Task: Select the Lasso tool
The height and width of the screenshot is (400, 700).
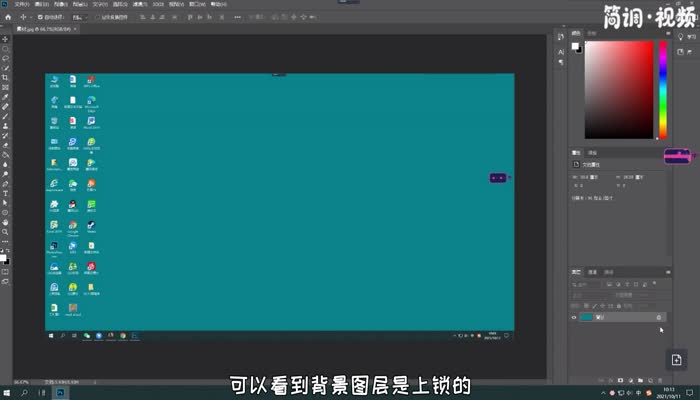Action: pos(5,58)
